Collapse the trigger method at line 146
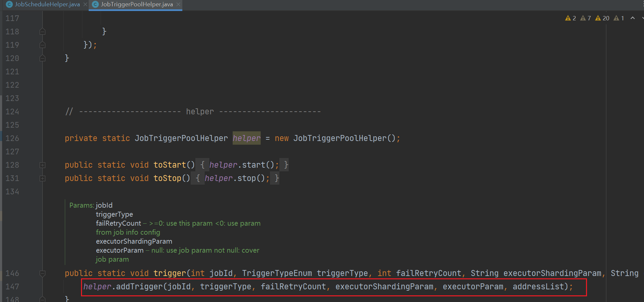The width and height of the screenshot is (644, 302). pyautogui.click(x=42, y=273)
